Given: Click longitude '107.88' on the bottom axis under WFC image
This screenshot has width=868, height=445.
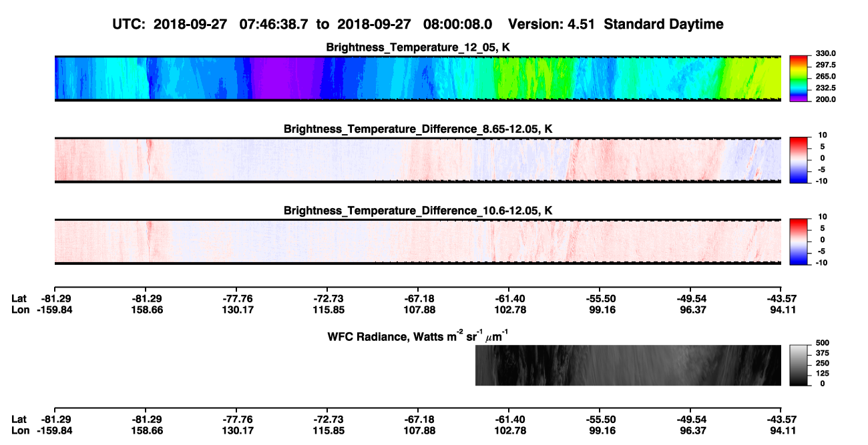Looking at the screenshot, I should 418,430.
